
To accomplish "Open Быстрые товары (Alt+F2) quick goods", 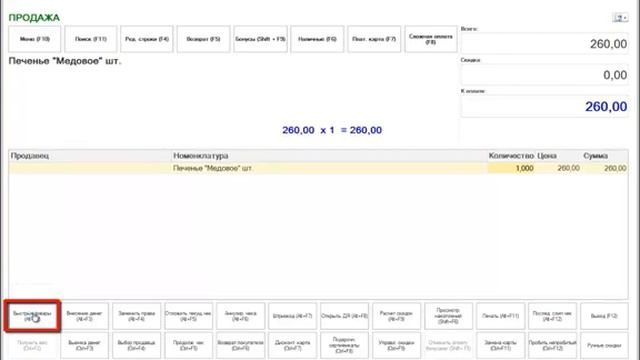I will coord(33,316).
